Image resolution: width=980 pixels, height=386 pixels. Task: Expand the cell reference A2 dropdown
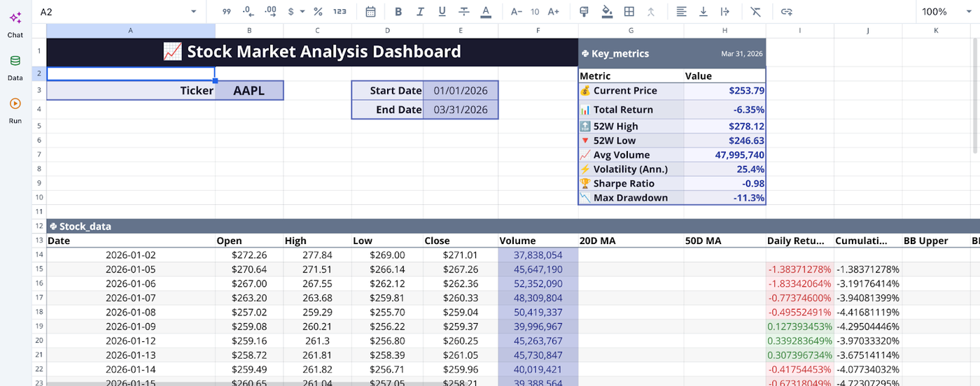[x=193, y=12]
